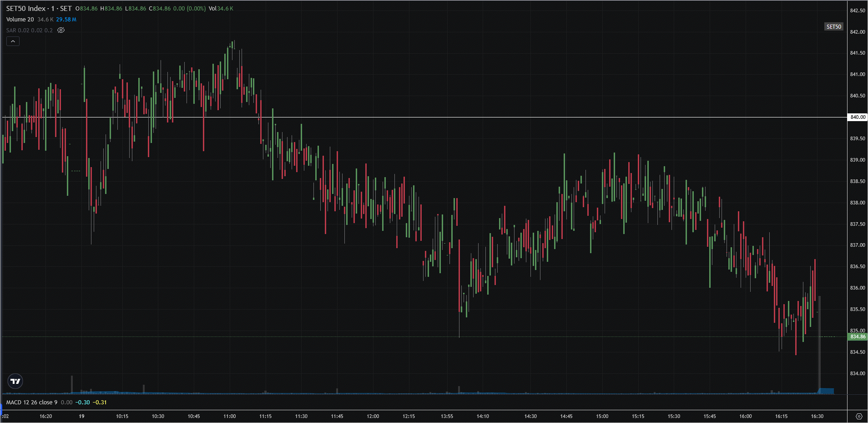Click the 16:30 time axis label
Image resolution: width=868 pixels, height=423 pixels.
[x=817, y=416]
